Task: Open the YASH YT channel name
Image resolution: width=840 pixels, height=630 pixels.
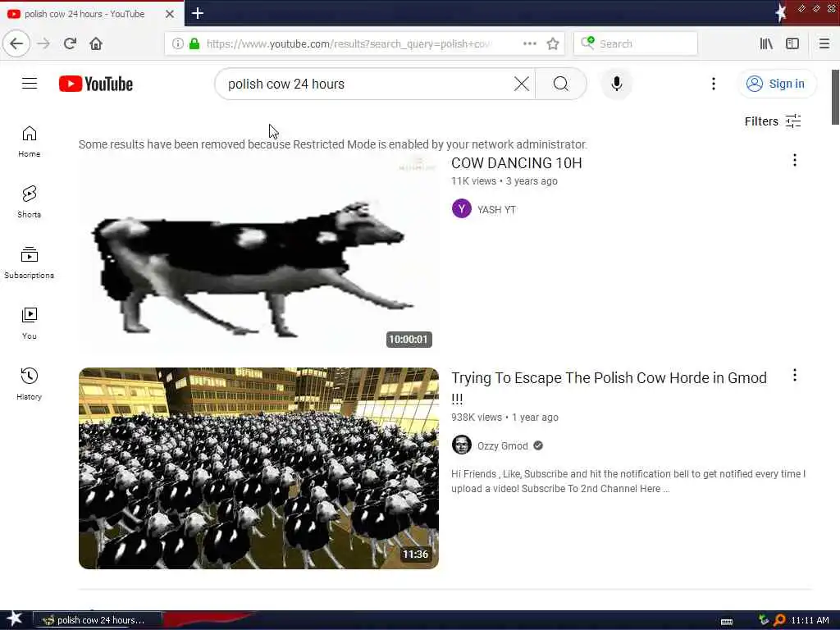Action: [496, 209]
